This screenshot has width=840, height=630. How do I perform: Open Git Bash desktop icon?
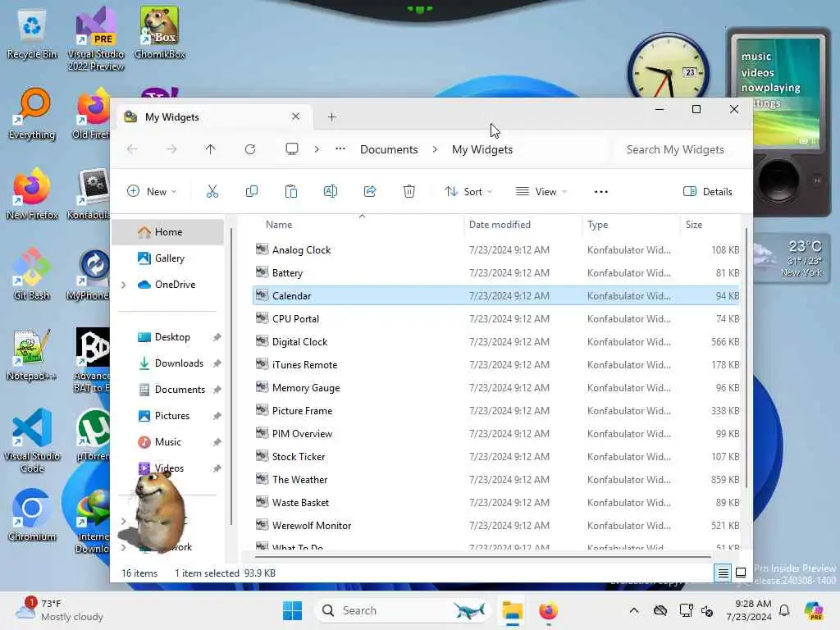click(x=32, y=274)
